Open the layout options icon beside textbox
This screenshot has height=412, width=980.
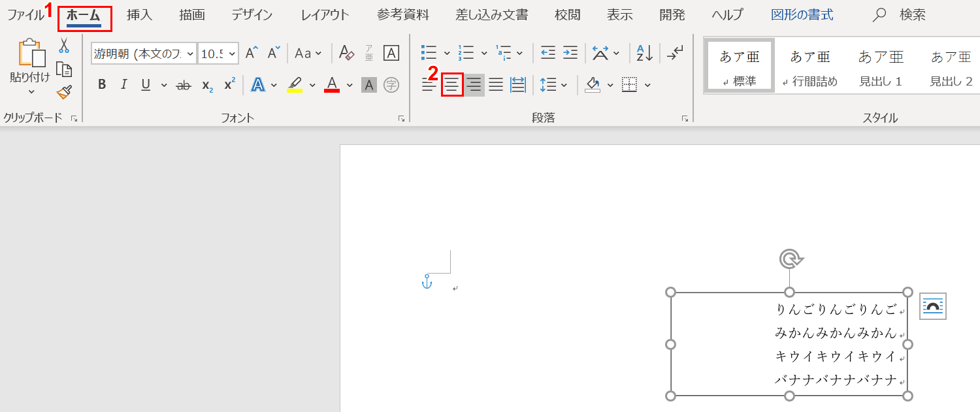pyautogui.click(x=933, y=306)
